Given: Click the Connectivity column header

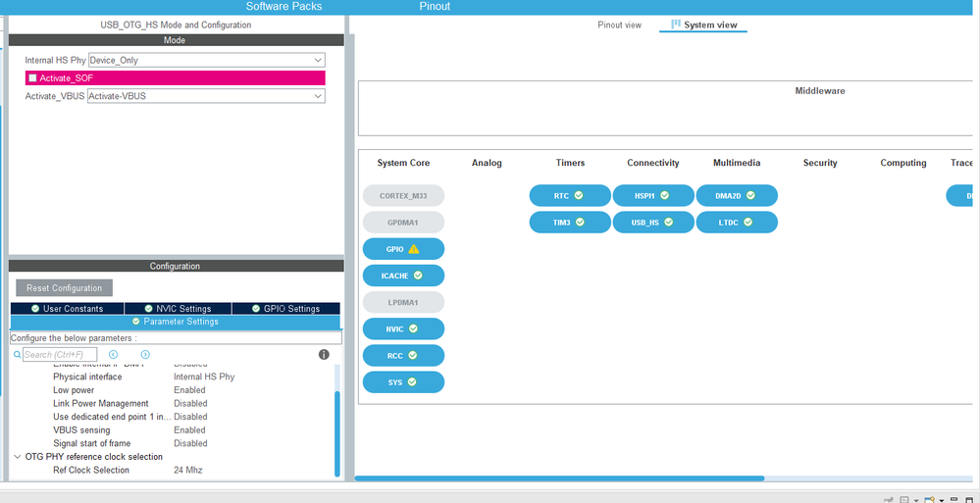Looking at the screenshot, I should point(653,163).
